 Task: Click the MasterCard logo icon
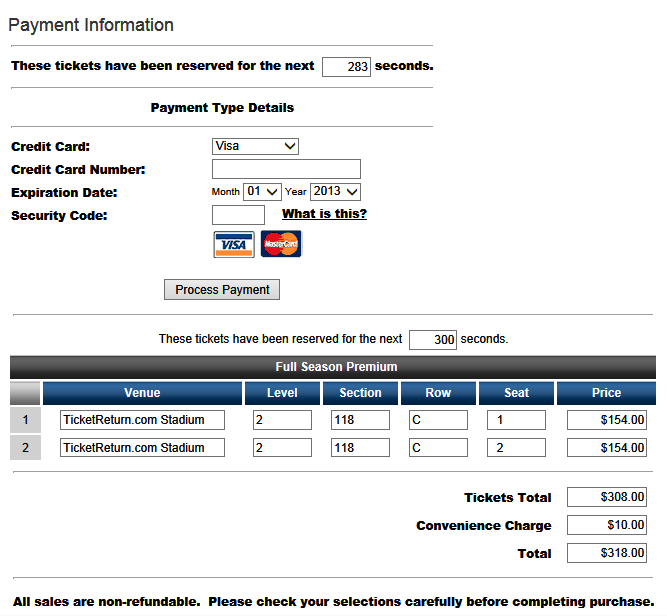[x=281, y=244]
